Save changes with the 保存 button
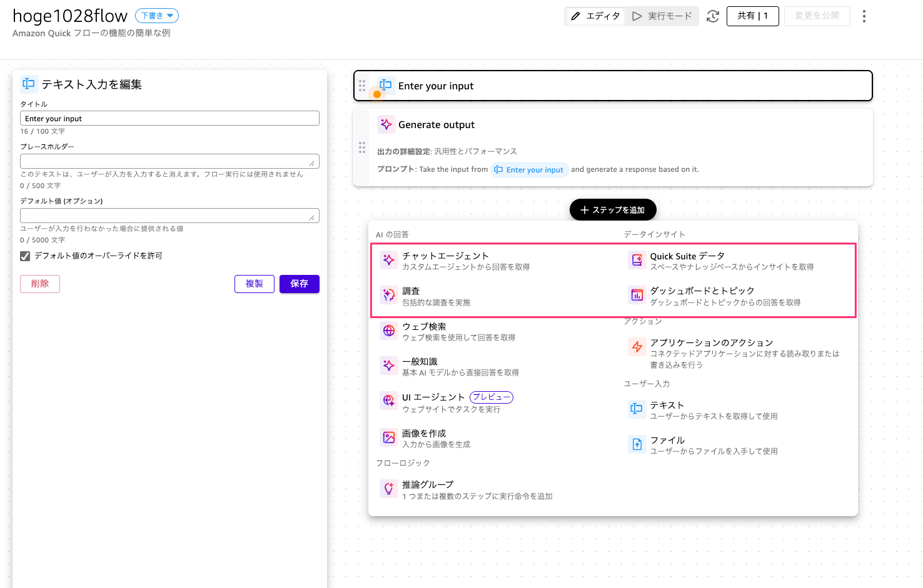The height and width of the screenshot is (588, 923). tap(299, 284)
